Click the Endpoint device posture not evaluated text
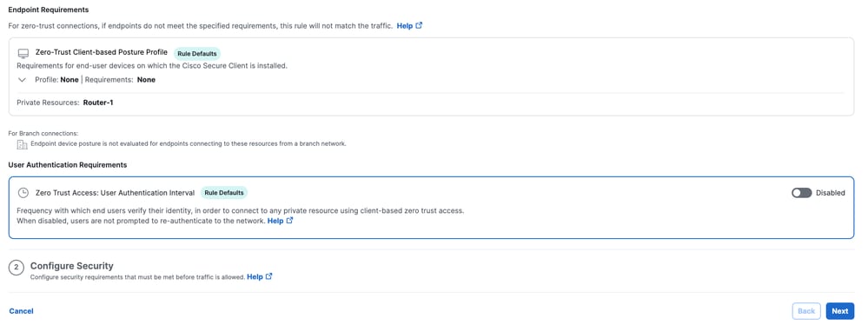This screenshot has width=868, height=325. (189, 143)
